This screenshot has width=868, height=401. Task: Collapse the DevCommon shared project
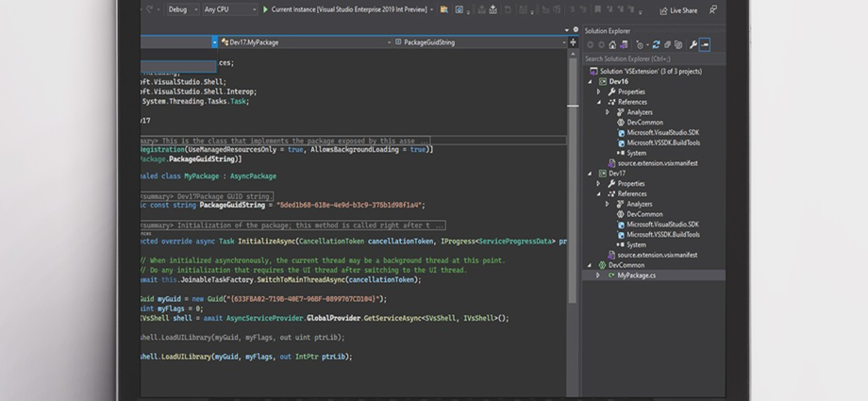(590, 265)
